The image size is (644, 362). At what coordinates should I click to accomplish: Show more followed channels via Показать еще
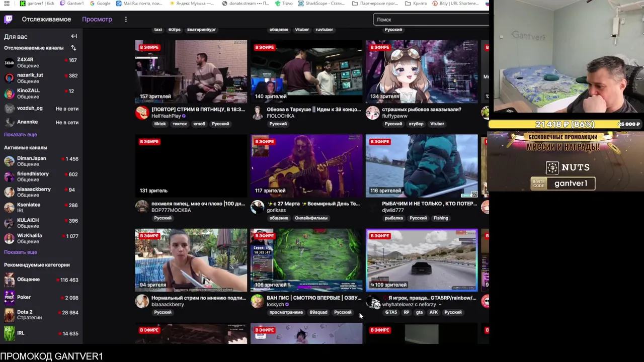pyautogui.click(x=21, y=135)
